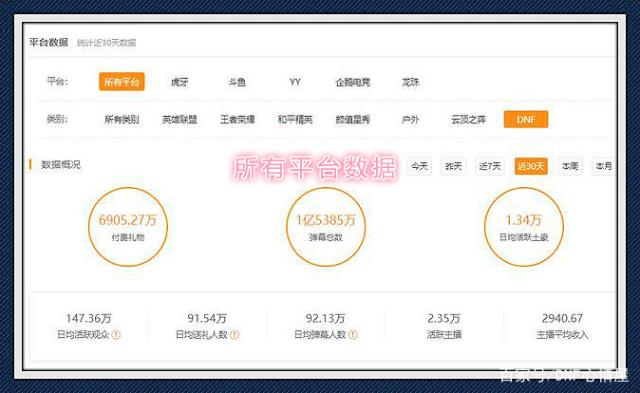Image resolution: width=640 pixels, height=393 pixels.
Task: Switch category to 云顶之弈
Action: 468,120
